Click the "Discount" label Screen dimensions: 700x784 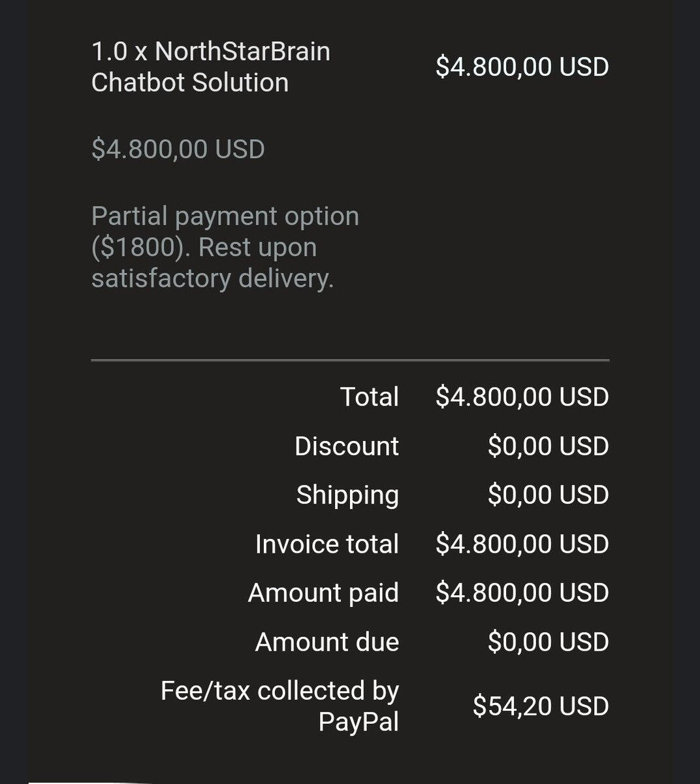[346, 446]
